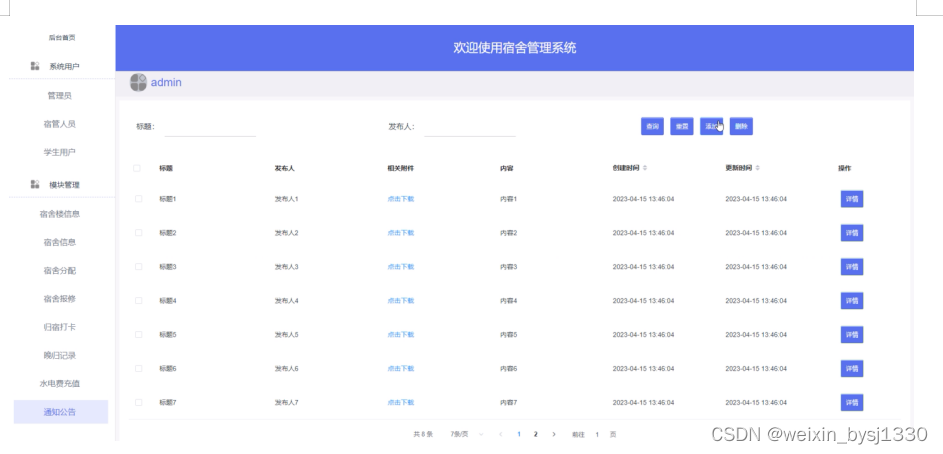Viewport: 943px width, 454px height.
Task: Sort by 更新时间 column arrows
Action: (758, 168)
